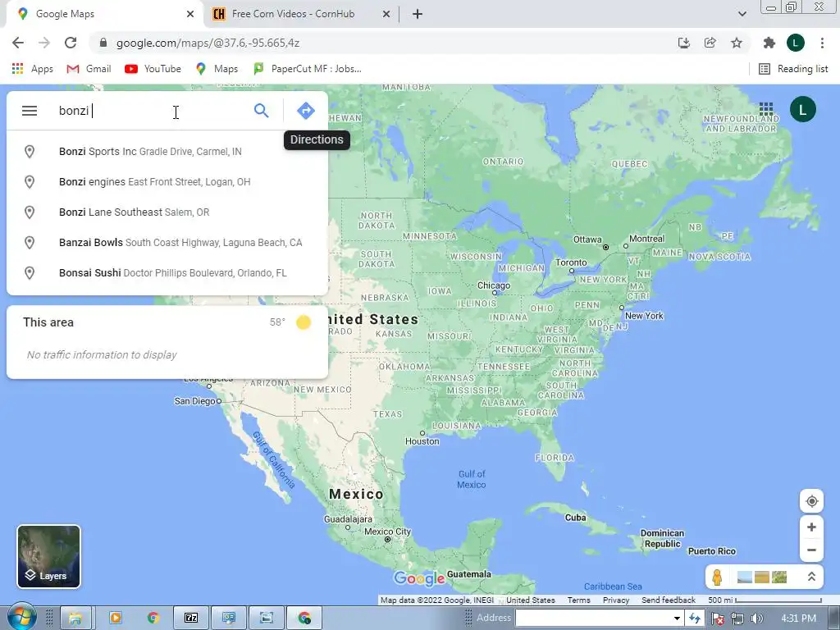Open the Chrome three-dot menu
The width and height of the screenshot is (840, 630).
(x=822, y=43)
